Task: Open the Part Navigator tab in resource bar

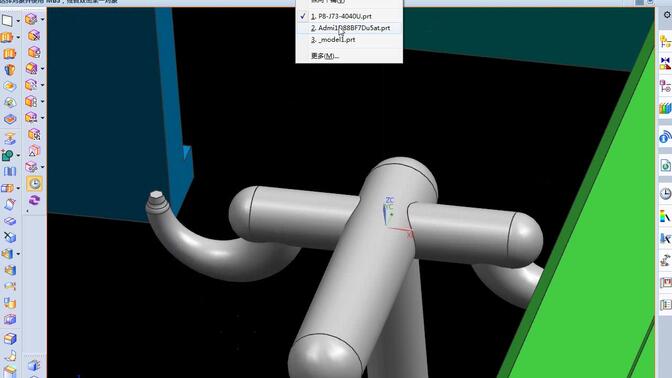Action: [x=665, y=86]
